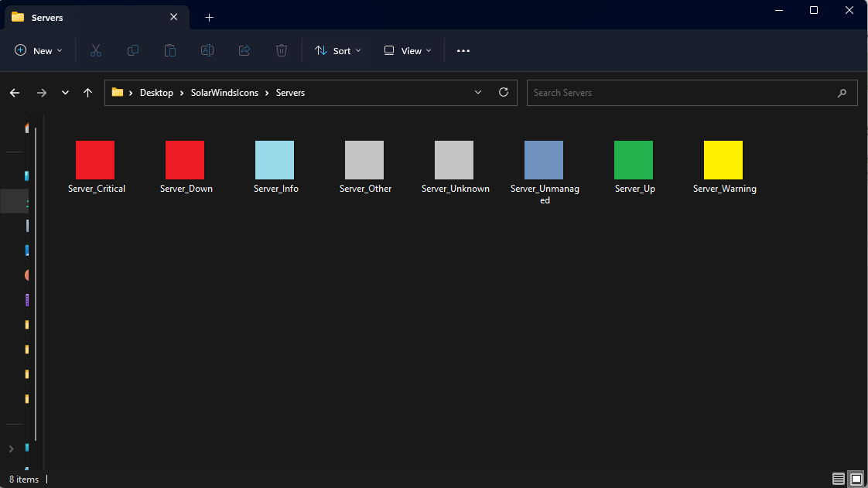
Task: Navigate to SolarWindsIcons in breadcrumb
Action: point(224,93)
